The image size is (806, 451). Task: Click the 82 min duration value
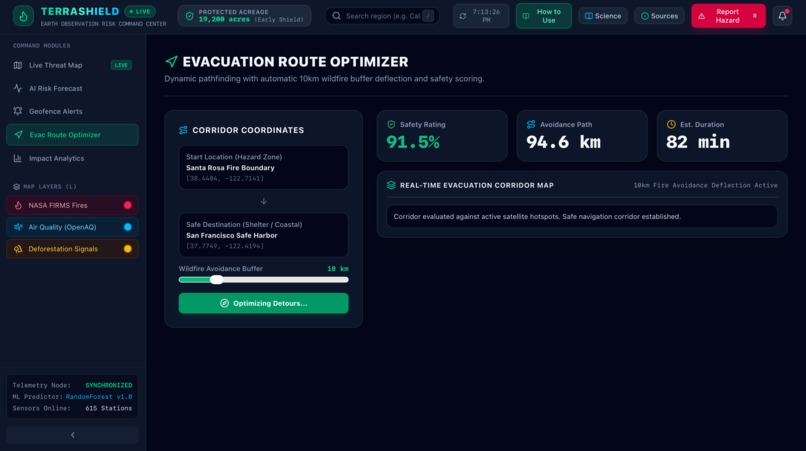[x=698, y=142]
